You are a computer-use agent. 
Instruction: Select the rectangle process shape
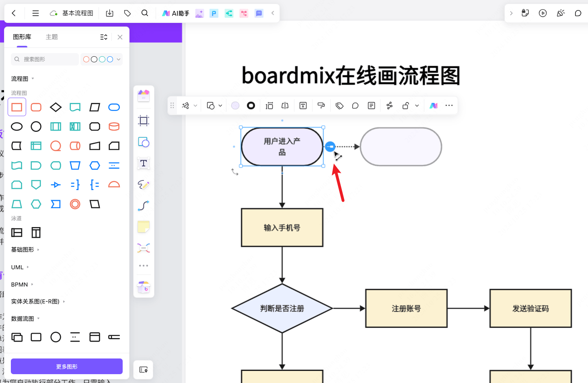(17, 107)
